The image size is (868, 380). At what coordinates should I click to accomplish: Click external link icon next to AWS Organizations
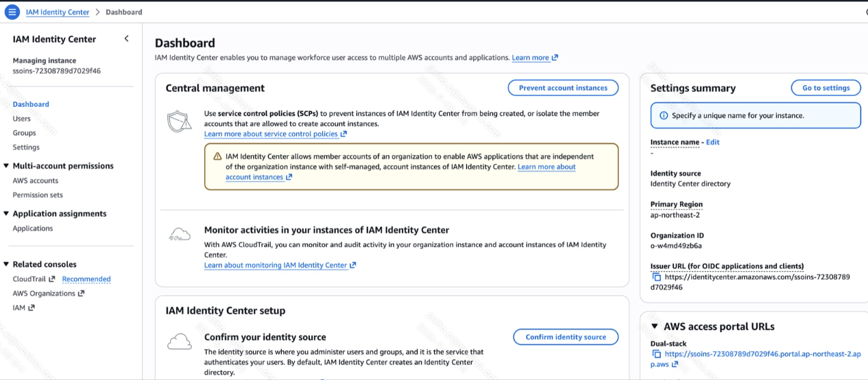[x=81, y=294]
